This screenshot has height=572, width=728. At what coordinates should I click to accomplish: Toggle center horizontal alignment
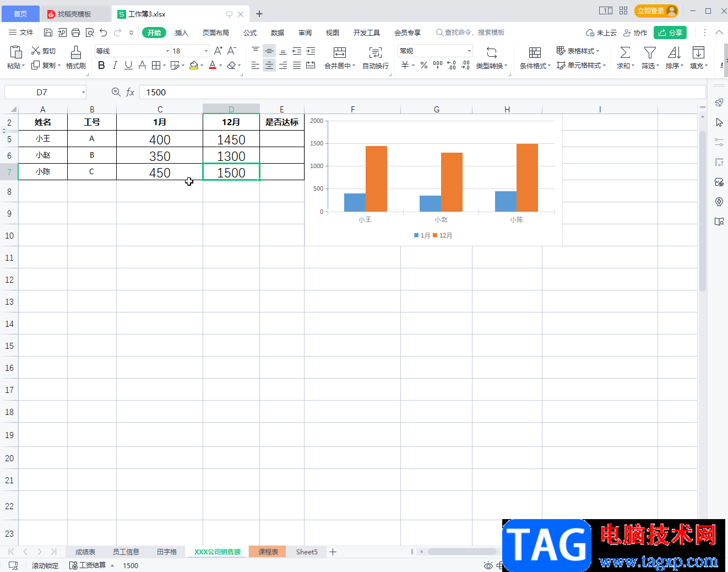point(269,66)
